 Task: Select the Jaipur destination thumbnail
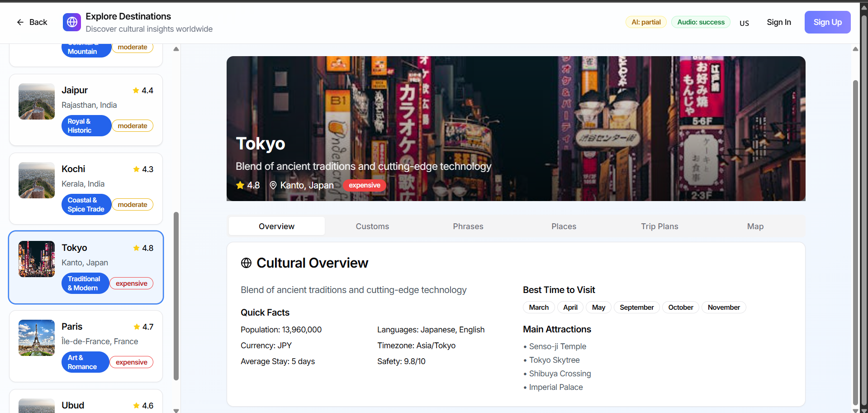click(37, 101)
